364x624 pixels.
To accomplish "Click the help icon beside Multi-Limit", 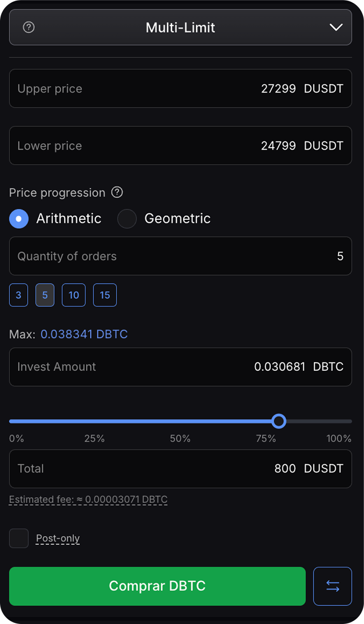I will click(29, 27).
